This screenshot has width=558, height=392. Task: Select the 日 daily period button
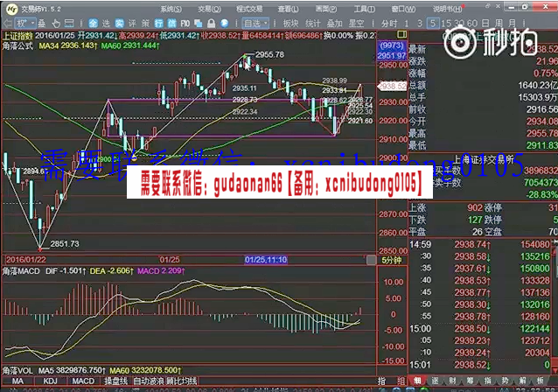point(485,24)
